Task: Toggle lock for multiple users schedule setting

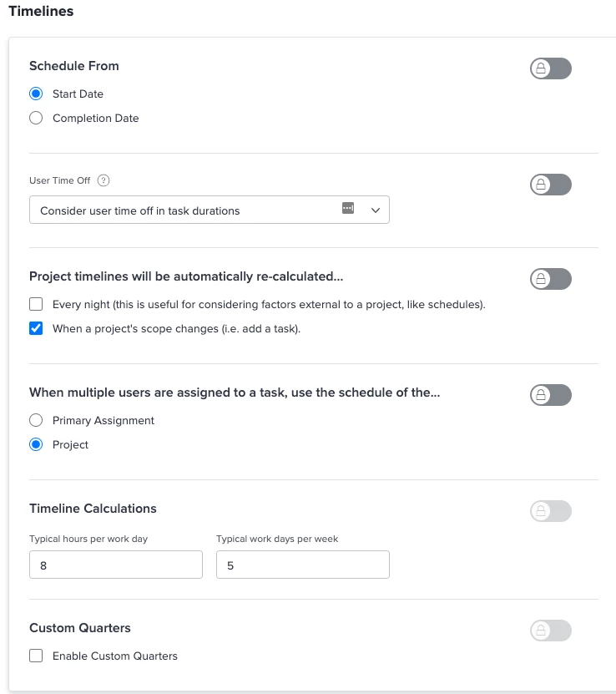Action: [x=550, y=395]
